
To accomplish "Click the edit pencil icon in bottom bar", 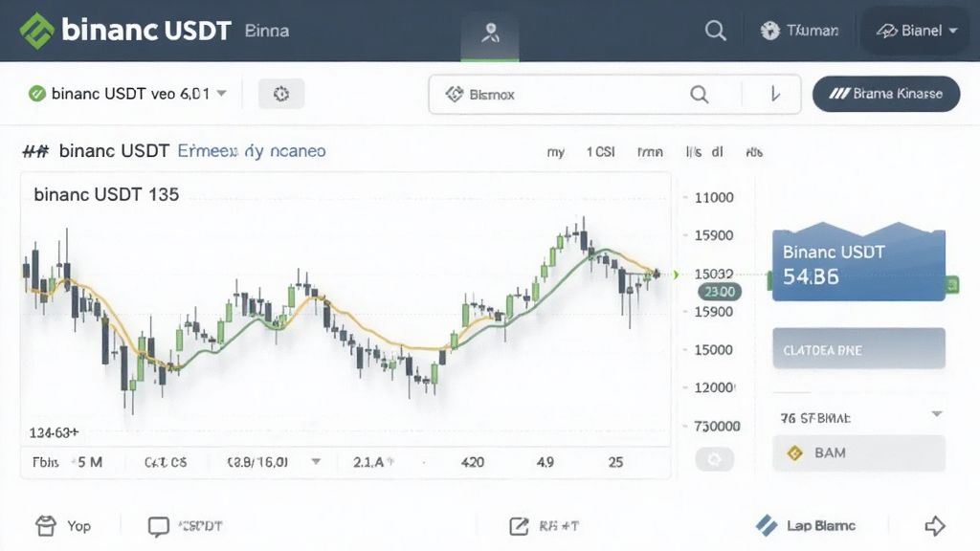I will coord(519,527).
